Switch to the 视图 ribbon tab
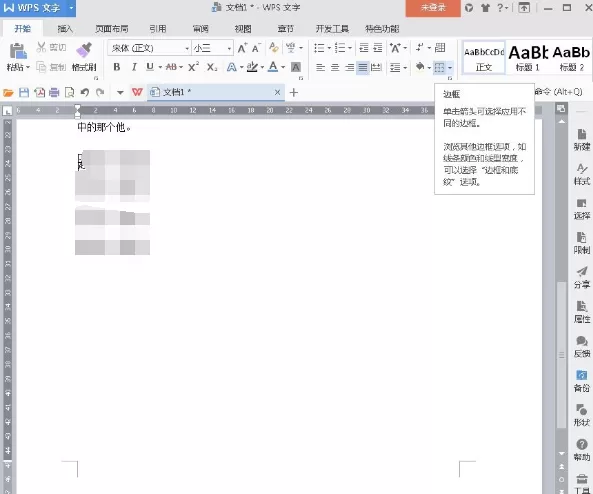593x494 pixels. [x=243, y=29]
